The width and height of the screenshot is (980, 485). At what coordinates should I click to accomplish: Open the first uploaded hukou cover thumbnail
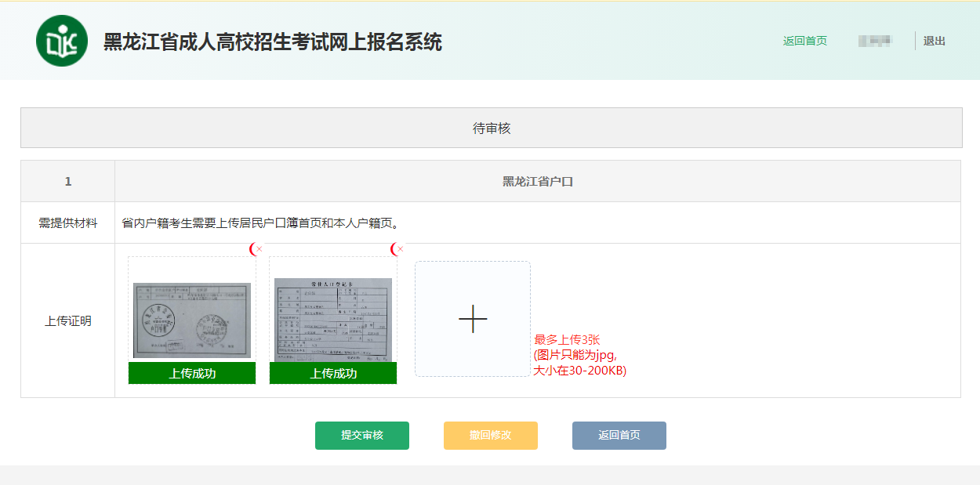click(192, 320)
